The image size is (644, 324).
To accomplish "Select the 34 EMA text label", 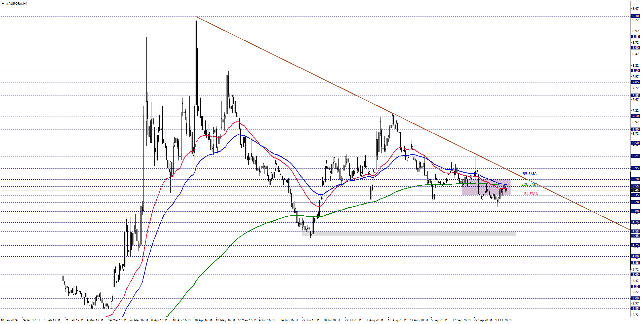I will (531, 194).
